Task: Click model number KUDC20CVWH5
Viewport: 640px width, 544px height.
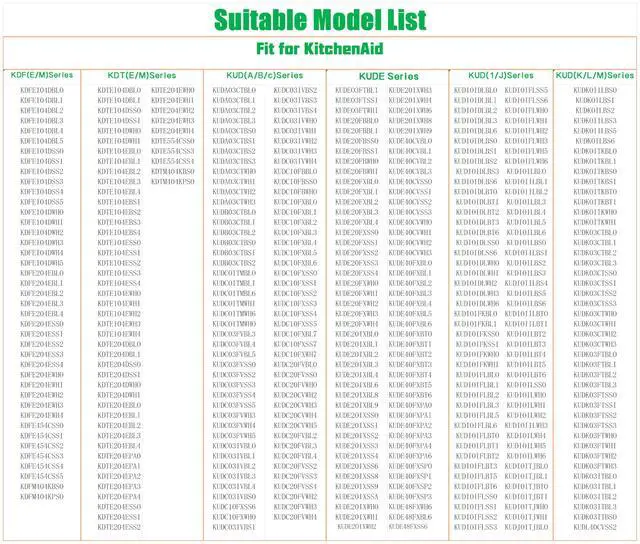Action: click(295, 426)
